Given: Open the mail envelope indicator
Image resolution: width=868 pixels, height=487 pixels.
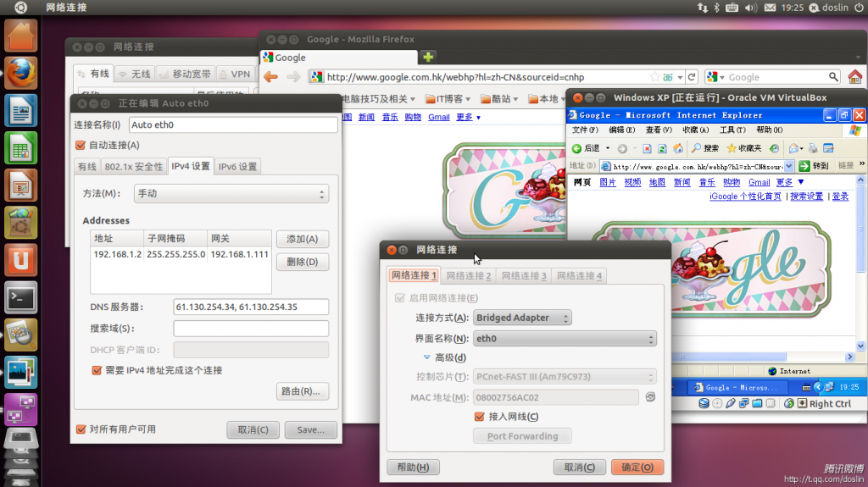Looking at the screenshot, I should point(770,7).
